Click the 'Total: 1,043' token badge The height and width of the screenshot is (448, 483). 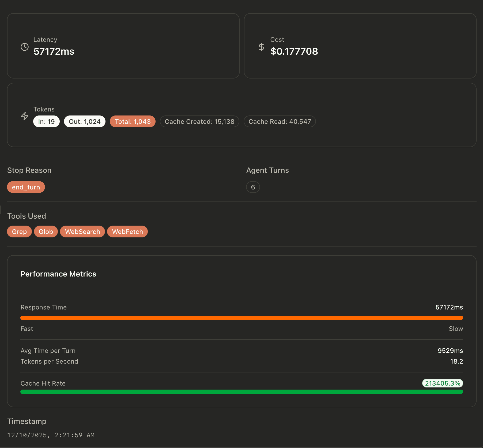pos(133,121)
